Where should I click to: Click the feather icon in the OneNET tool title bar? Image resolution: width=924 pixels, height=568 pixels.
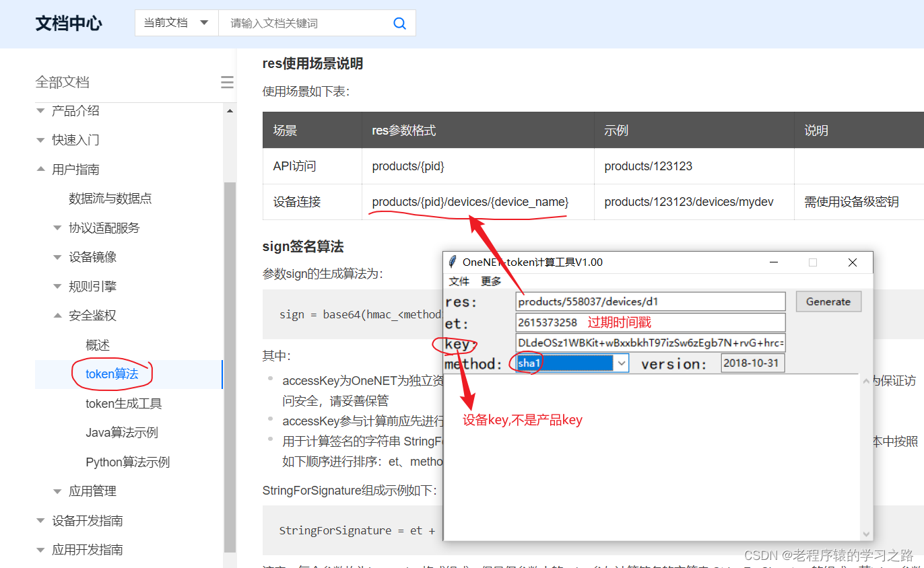tap(453, 262)
